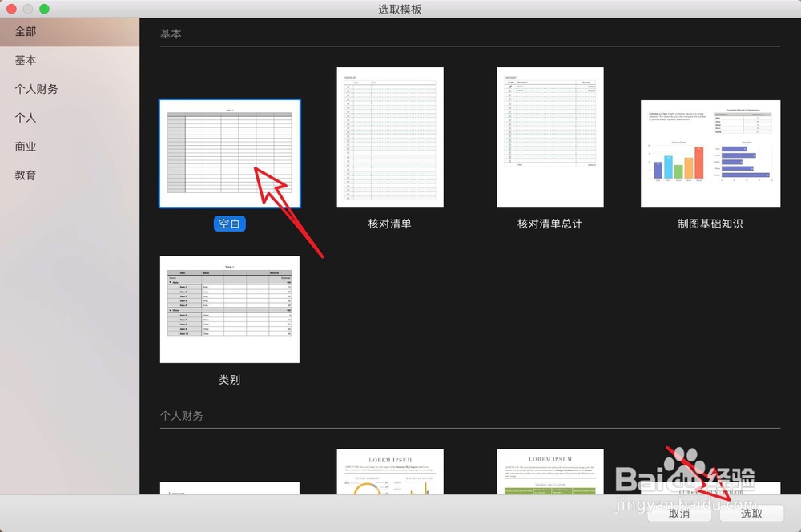Viewport: 801px width, 532px height.
Task: Select the 个人 template category
Action: [24, 118]
